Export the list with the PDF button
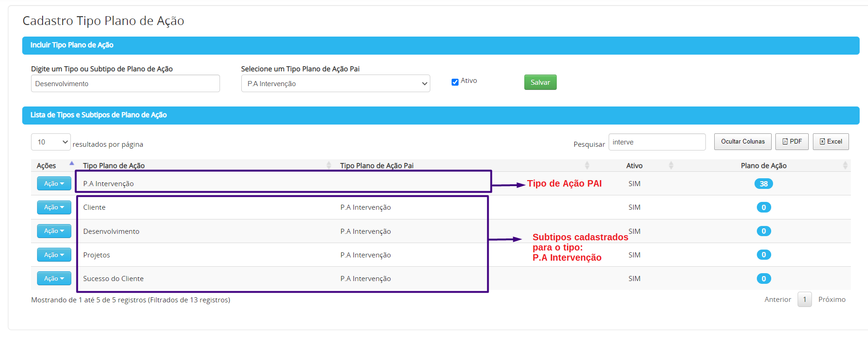868x338 pixels. point(792,142)
